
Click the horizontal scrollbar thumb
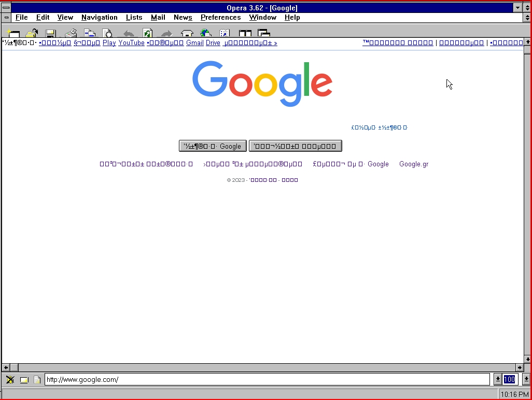pyautogui.click(x=14, y=367)
